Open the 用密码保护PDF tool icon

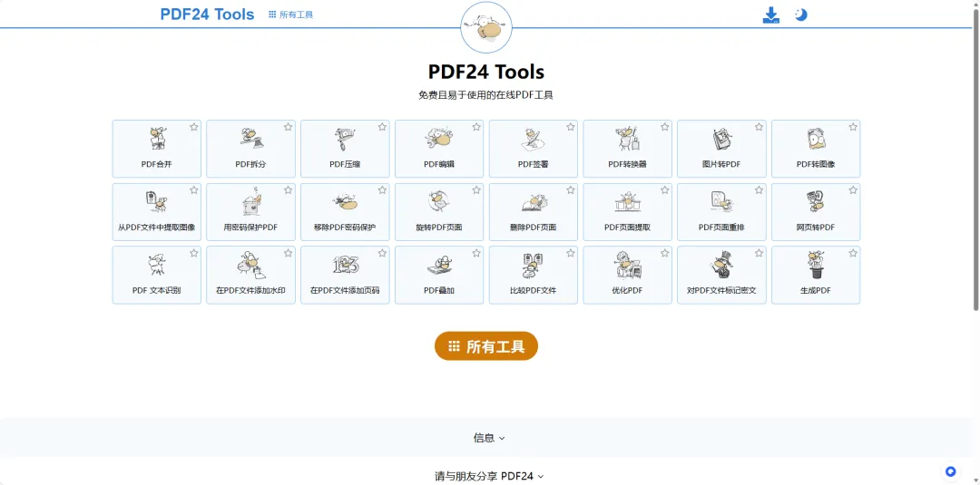point(250,201)
